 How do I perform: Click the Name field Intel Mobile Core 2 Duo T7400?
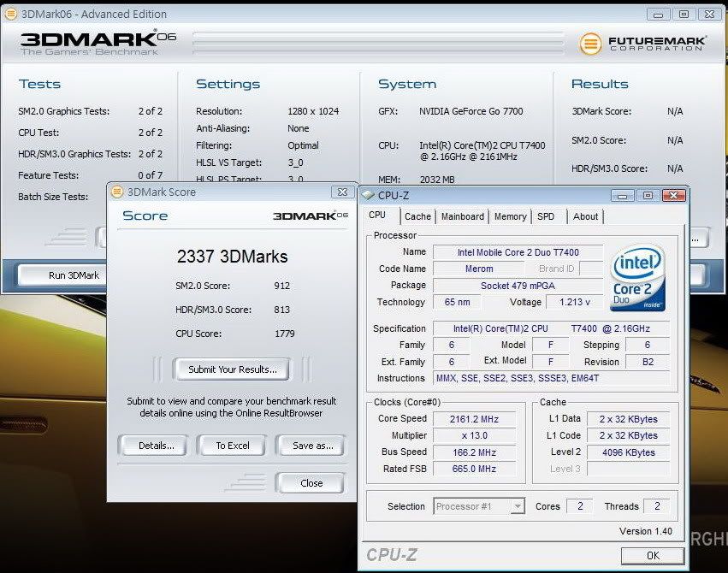518,252
